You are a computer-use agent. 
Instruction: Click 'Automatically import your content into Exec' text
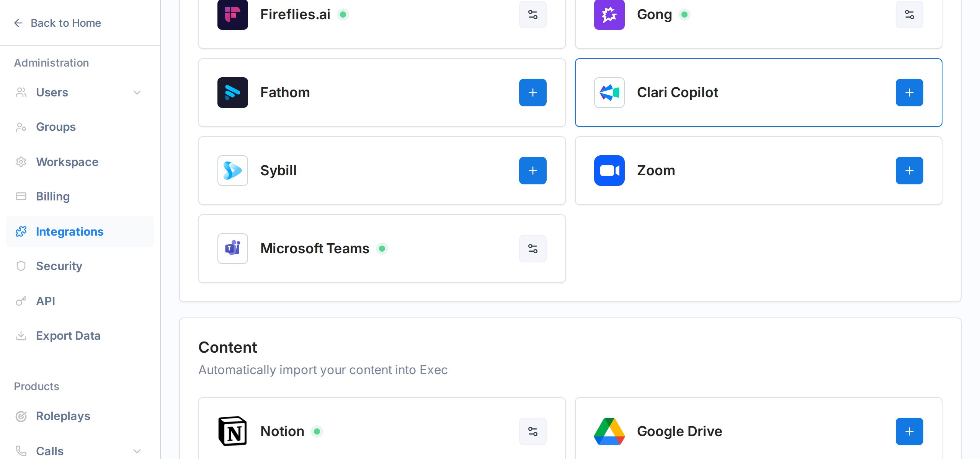323,370
